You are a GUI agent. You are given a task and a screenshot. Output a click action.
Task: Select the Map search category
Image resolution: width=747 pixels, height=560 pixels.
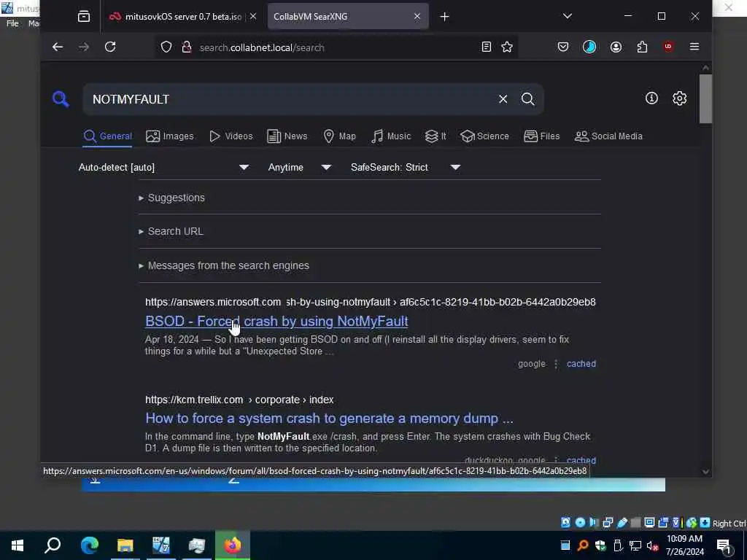pos(340,136)
